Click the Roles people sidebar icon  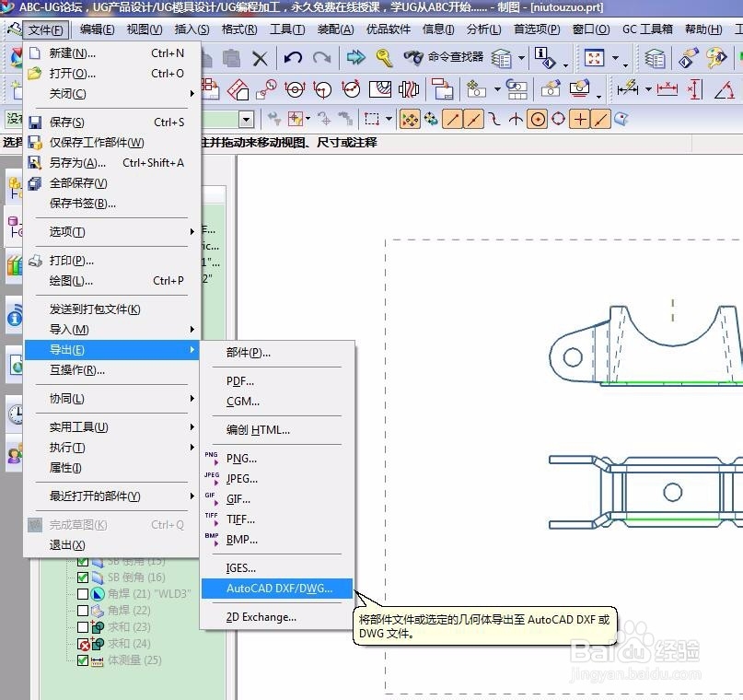click(x=15, y=454)
